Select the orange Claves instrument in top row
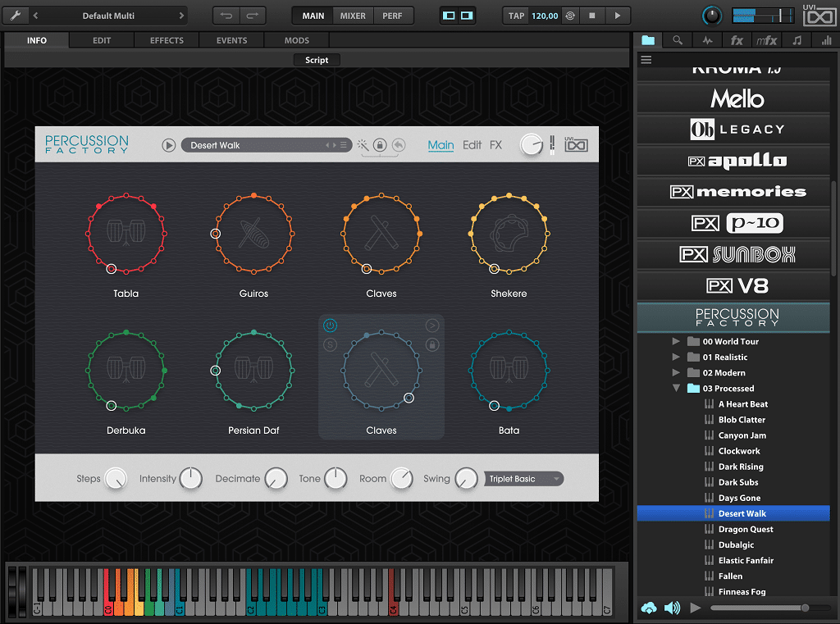The image size is (840, 624). tap(381, 234)
